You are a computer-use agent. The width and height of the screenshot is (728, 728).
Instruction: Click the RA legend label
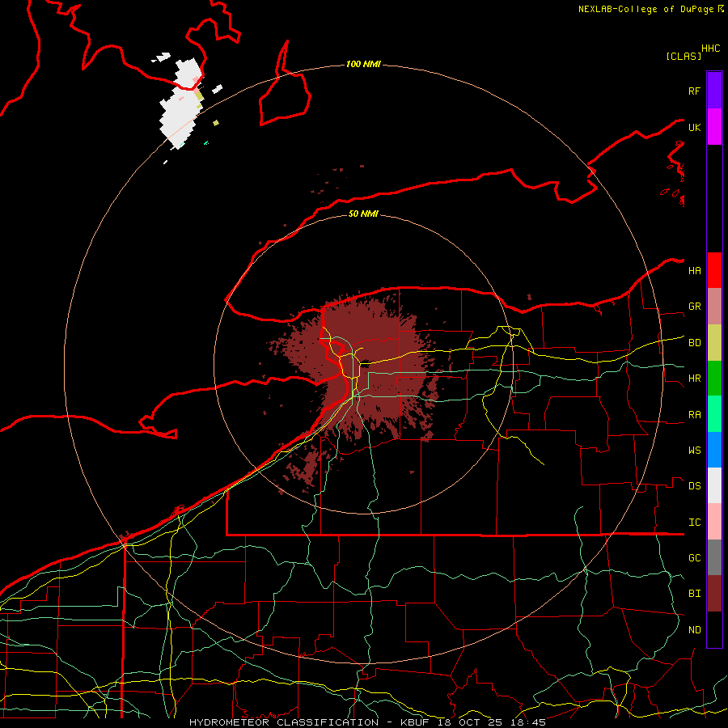pyautogui.click(x=694, y=415)
